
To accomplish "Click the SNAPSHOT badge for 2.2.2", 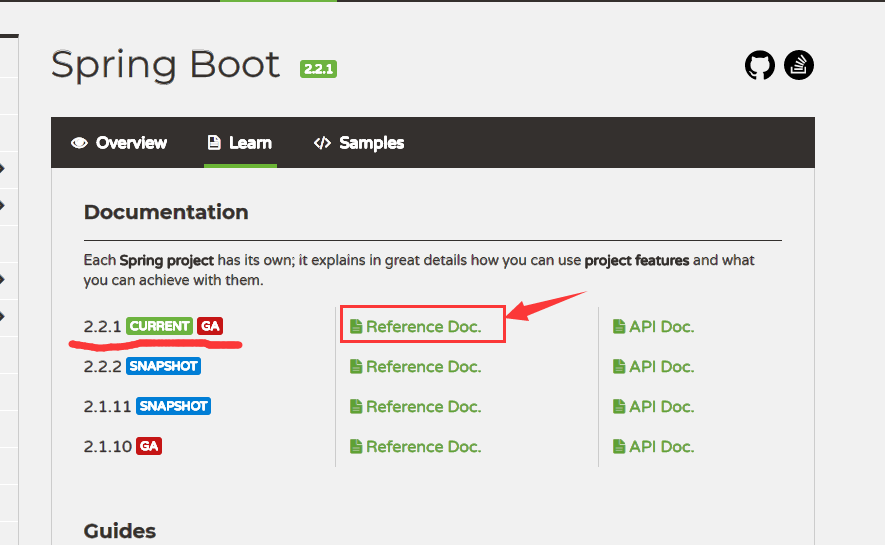I will tap(163, 366).
